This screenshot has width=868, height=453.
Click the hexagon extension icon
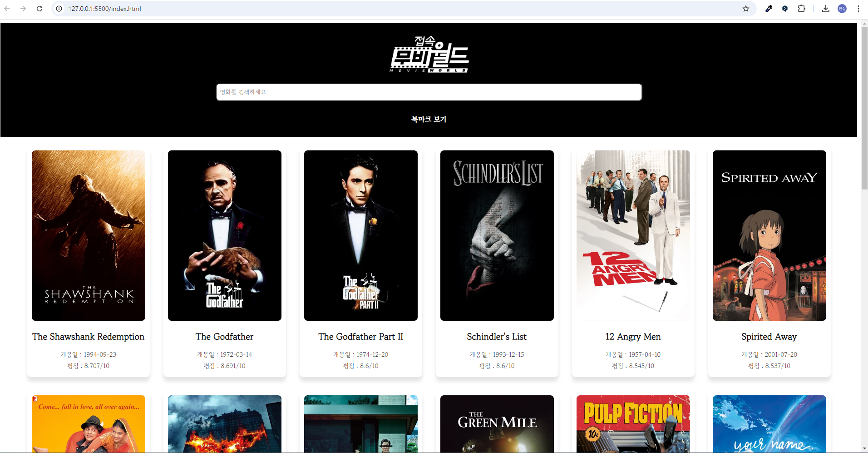point(785,9)
